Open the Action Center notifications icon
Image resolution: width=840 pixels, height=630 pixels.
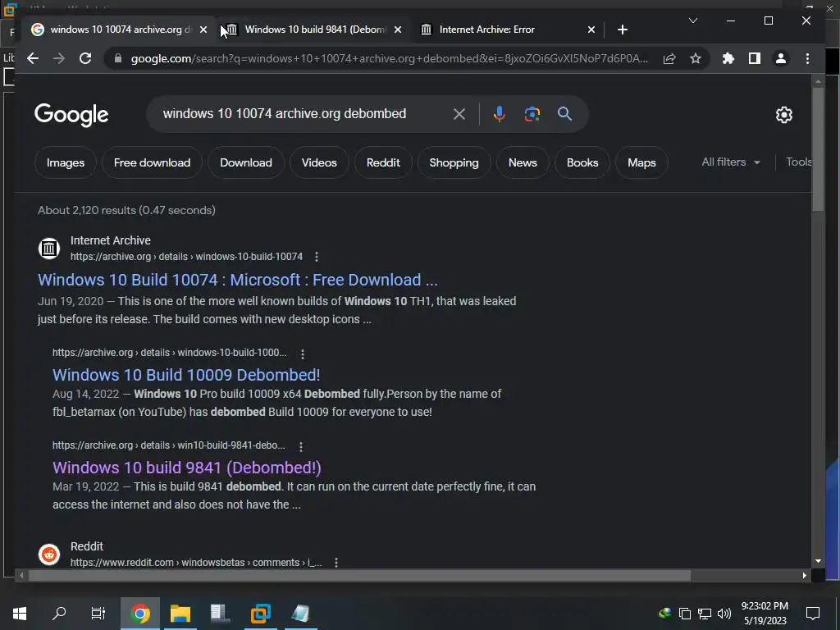click(x=813, y=614)
